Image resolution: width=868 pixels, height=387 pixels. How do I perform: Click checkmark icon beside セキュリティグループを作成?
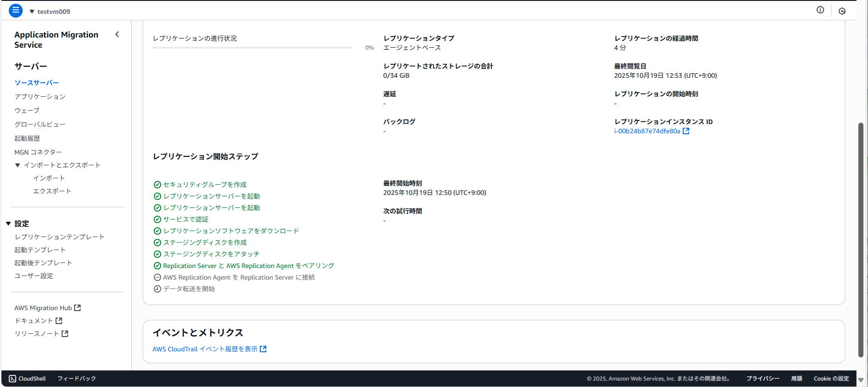(x=157, y=185)
